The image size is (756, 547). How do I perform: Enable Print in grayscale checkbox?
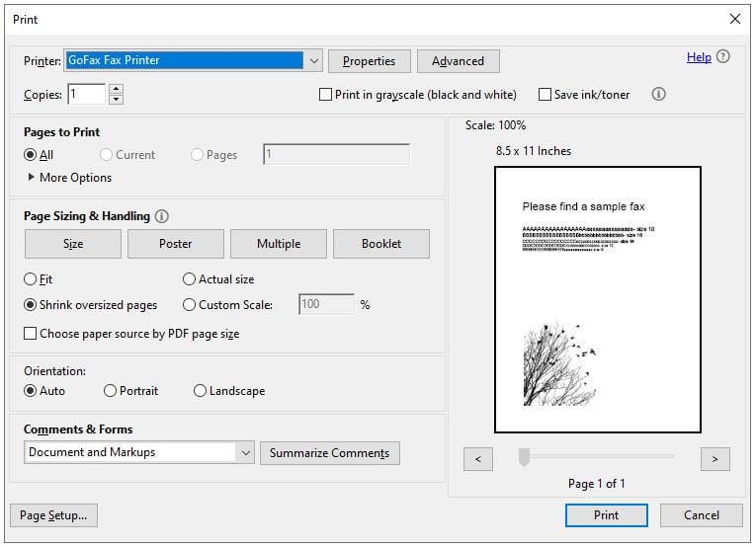325,95
